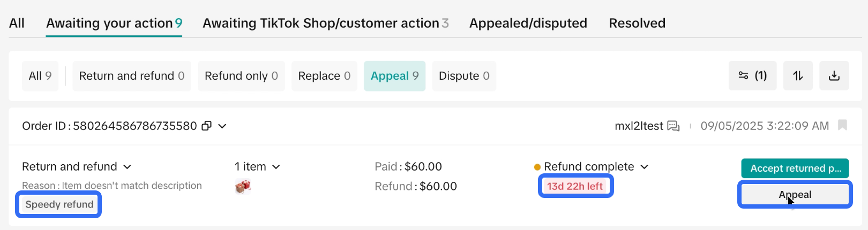This screenshot has height=230, width=868.
Task: Click Accept returned package button
Action: point(795,168)
